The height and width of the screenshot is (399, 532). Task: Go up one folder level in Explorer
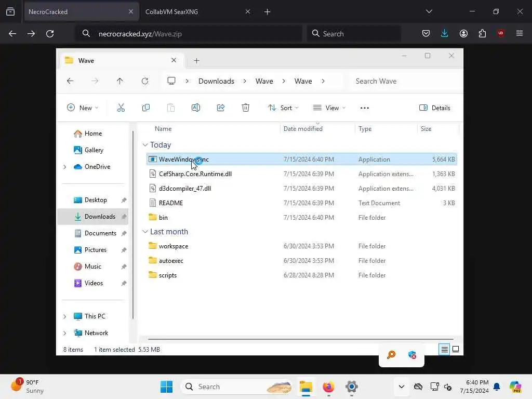(120, 81)
